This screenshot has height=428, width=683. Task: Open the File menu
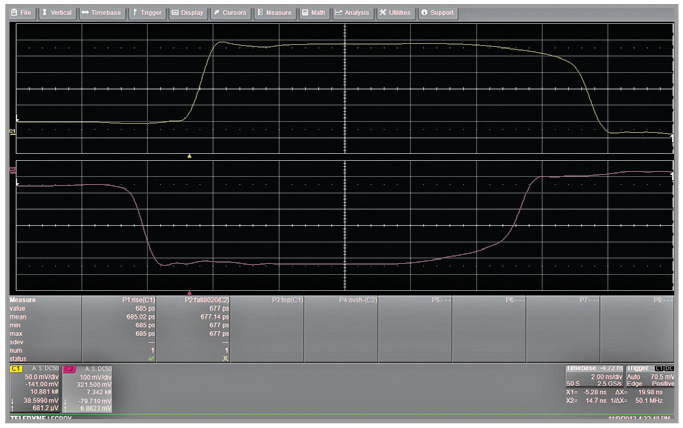point(22,12)
